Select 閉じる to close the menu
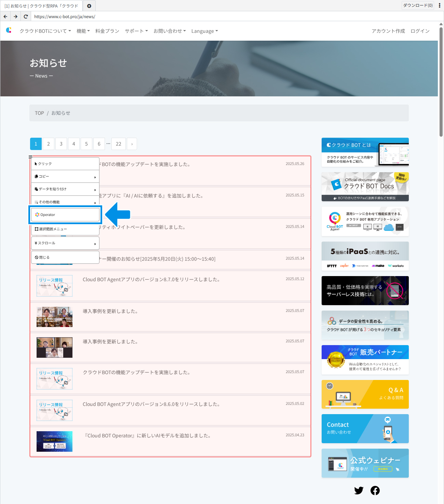The width and height of the screenshot is (444, 504). 65,257
